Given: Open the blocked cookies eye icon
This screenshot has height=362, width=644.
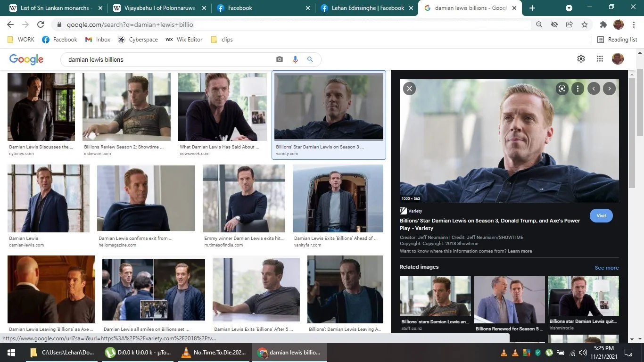Looking at the screenshot, I should (554, 25).
